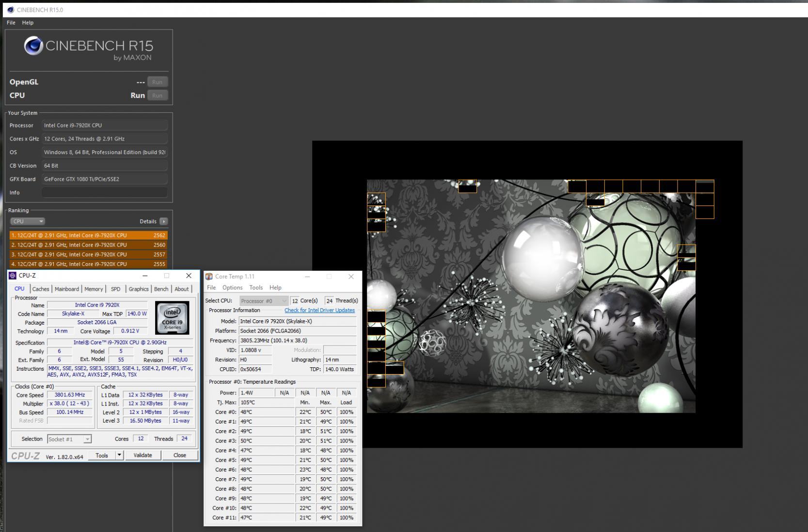The width and height of the screenshot is (808, 532).
Task: Click Core Temp TDP 140.0 Watts value
Action: point(339,369)
